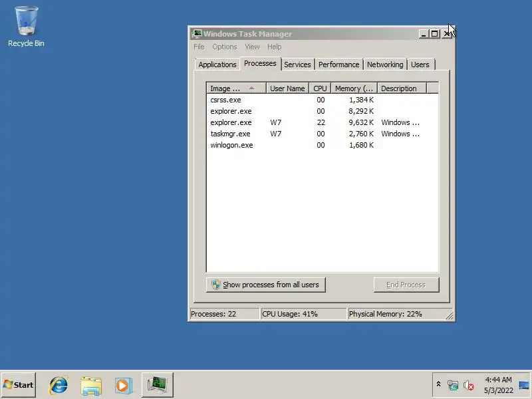Image resolution: width=532 pixels, height=399 pixels.
Task: Sort by Memory column header
Action: (x=354, y=88)
